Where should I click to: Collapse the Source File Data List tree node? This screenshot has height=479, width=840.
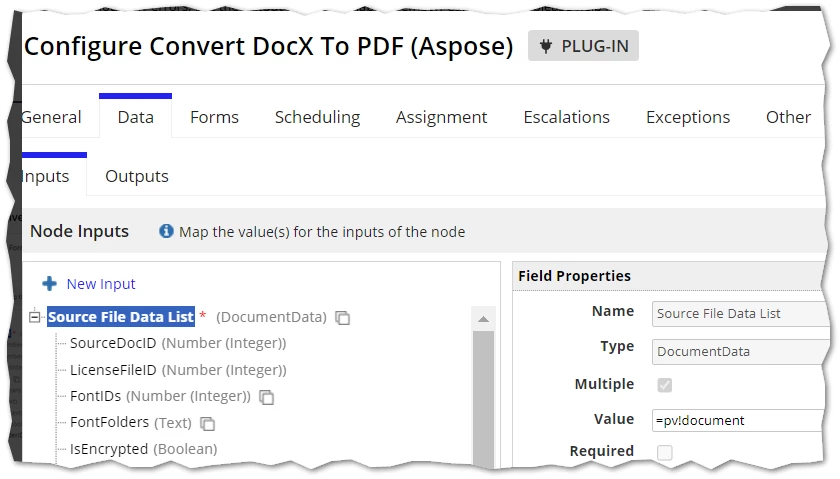(x=34, y=317)
